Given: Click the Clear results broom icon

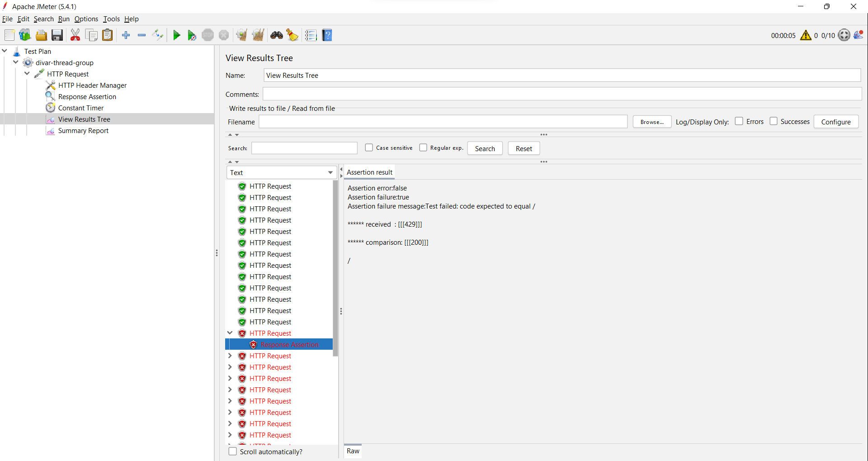Looking at the screenshot, I should click(241, 35).
